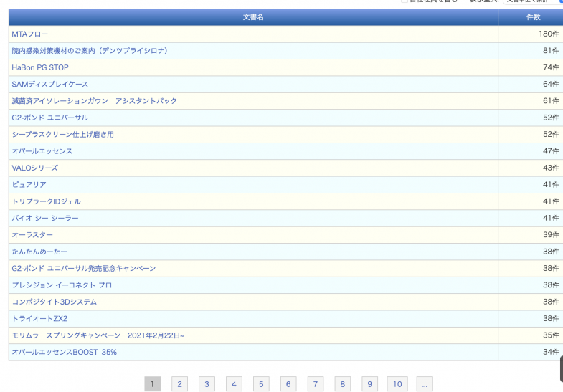The height and width of the screenshot is (392, 563).
Task: Open 滅菌済アイソレーションガウン アシスタントパック link
Action: point(95,101)
